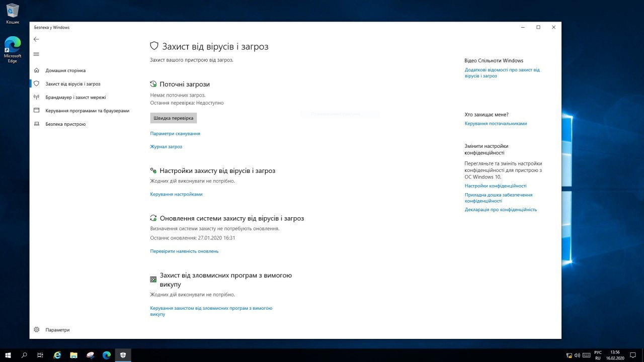
Task: Open the Windows Start menu
Action: tap(8, 355)
